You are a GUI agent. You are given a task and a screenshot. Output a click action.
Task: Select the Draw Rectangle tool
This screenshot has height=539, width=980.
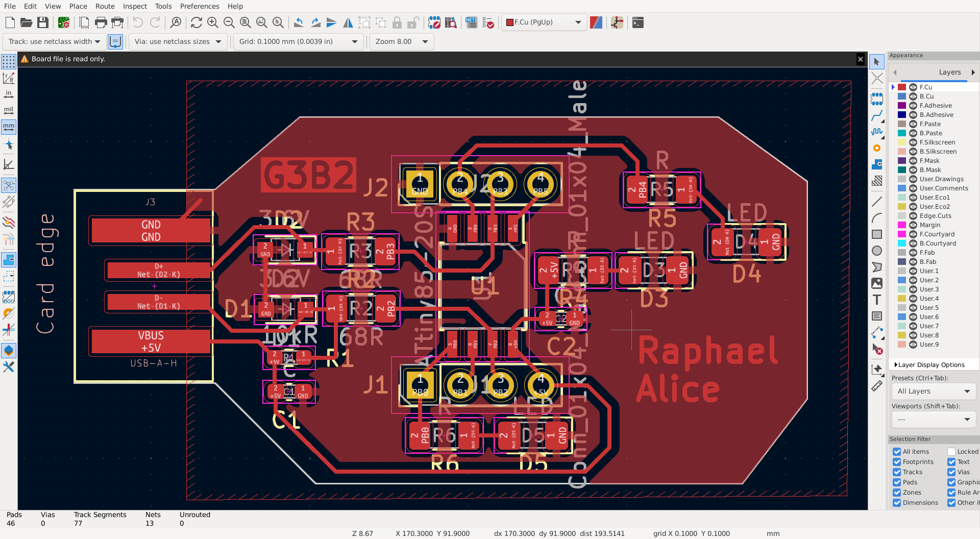click(x=877, y=234)
